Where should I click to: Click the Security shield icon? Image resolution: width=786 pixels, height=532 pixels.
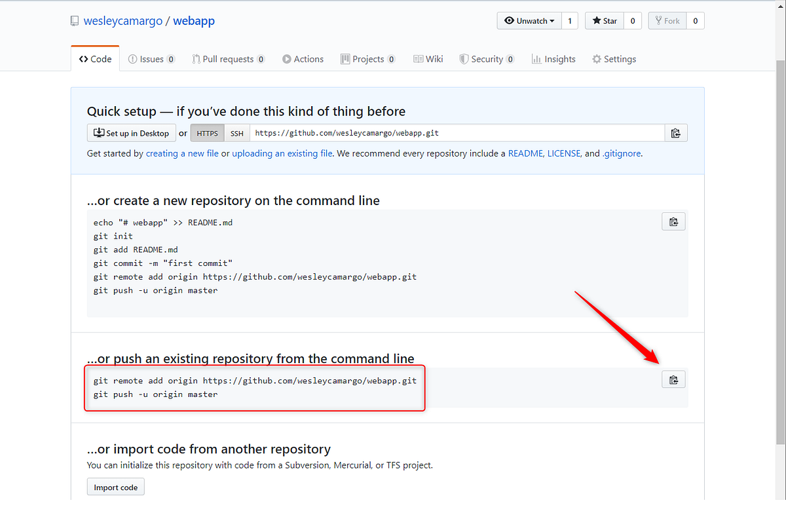coord(464,59)
